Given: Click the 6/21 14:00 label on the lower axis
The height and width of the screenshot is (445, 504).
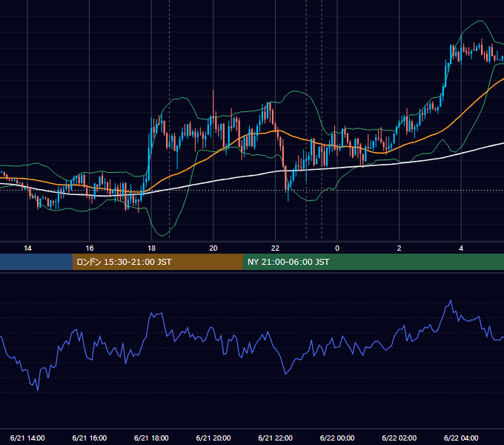Looking at the screenshot, I should (27, 438).
